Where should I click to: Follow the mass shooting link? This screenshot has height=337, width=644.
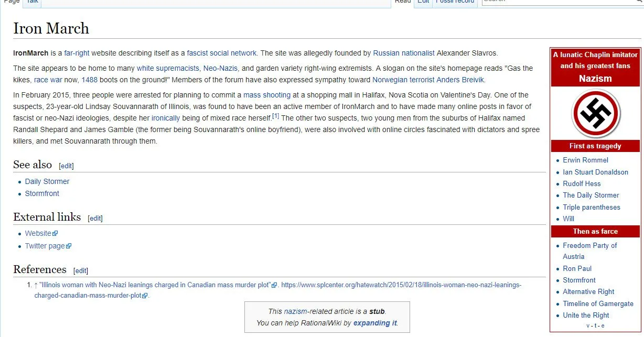coord(267,95)
